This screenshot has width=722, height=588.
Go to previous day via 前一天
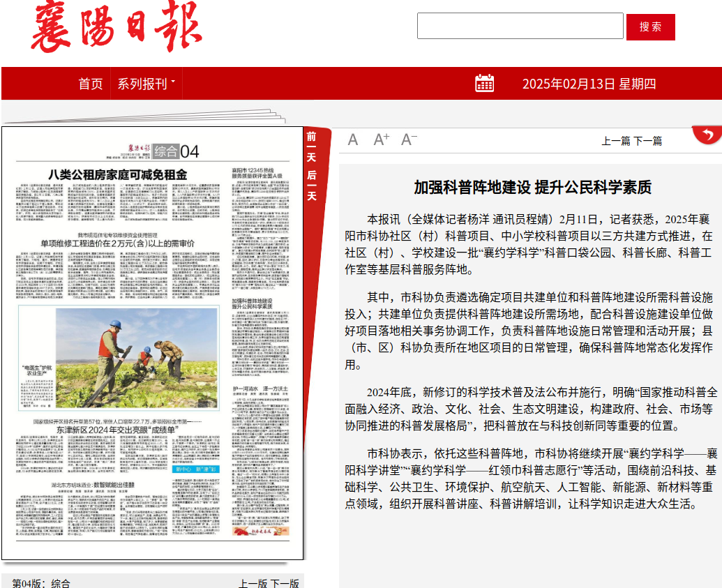click(311, 146)
